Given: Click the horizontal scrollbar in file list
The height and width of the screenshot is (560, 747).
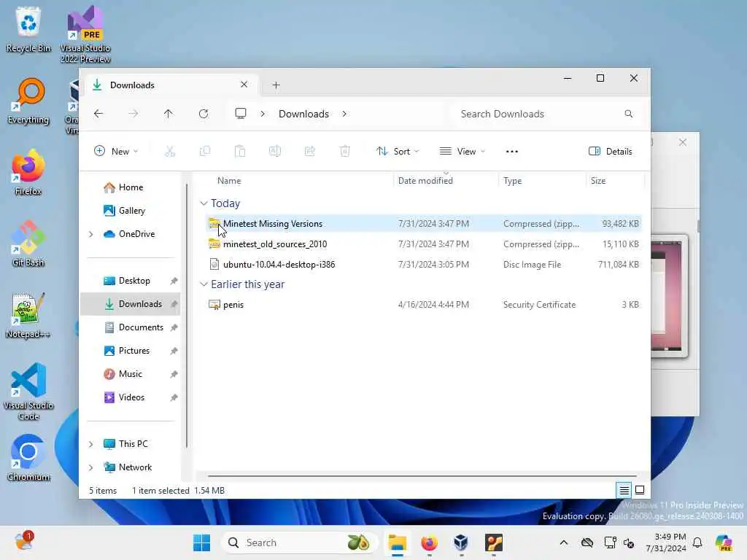Looking at the screenshot, I should tap(422, 475).
